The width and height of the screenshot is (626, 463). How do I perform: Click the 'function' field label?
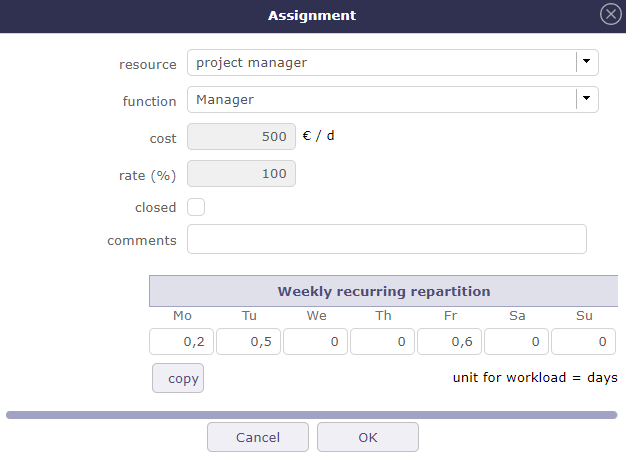[x=149, y=101]
